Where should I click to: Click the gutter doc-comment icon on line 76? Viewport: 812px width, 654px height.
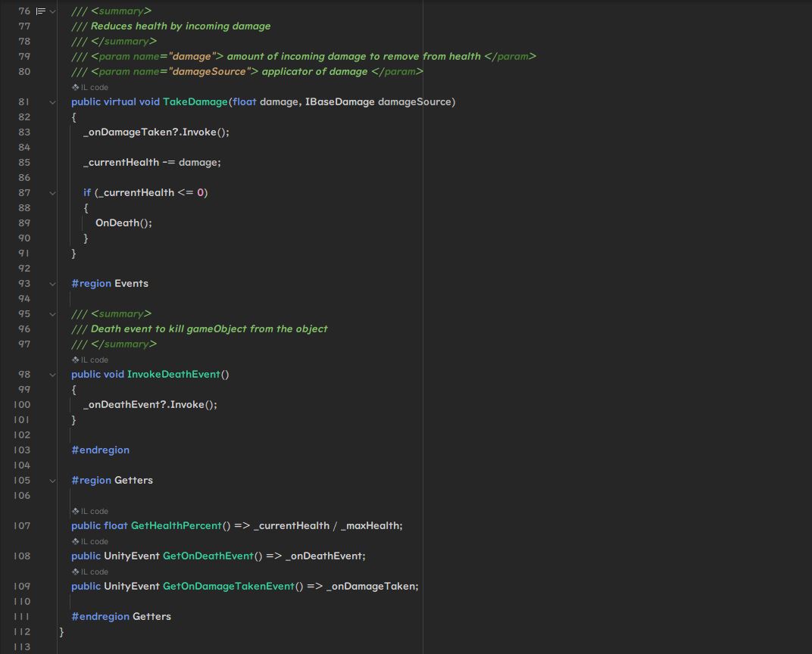point(41,11)
